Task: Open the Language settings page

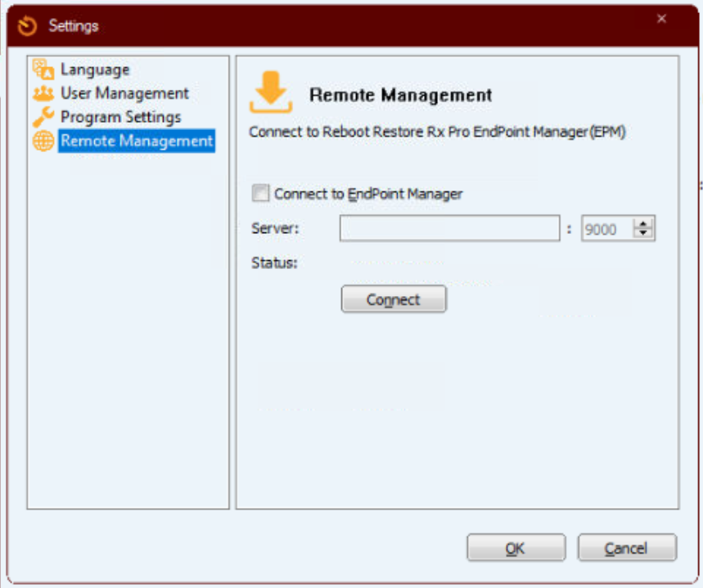Action: click(x=95, y=70)
